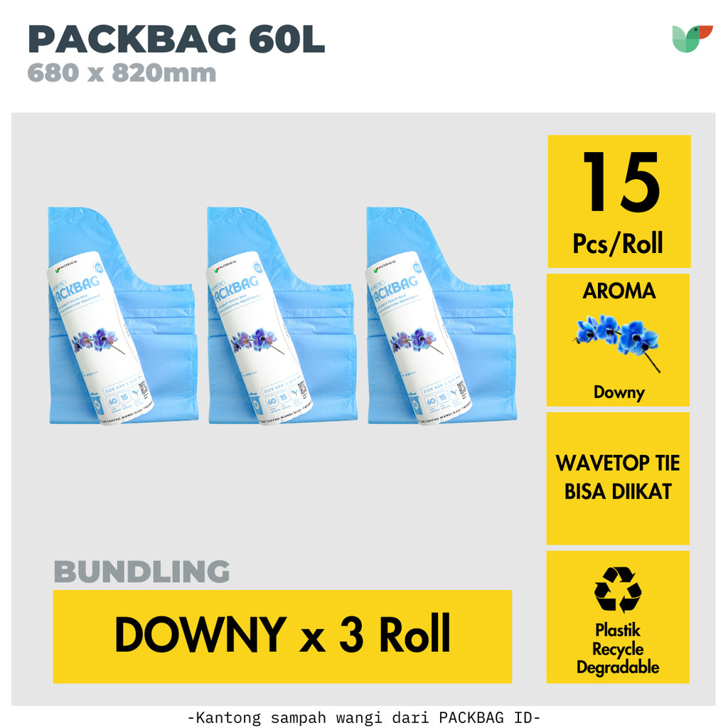Screen dimensions: 728x728
Task: Select the third Packbag roll product
Action: (x=441, y=316)
